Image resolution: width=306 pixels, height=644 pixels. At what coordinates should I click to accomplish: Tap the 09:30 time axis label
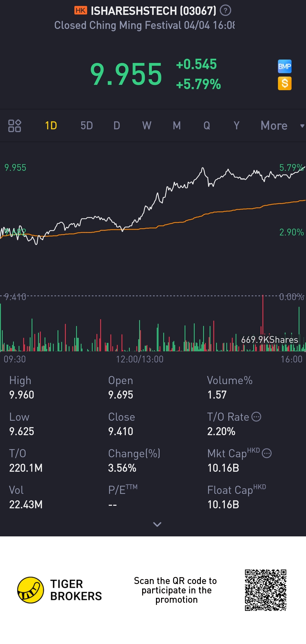point(15,359)
